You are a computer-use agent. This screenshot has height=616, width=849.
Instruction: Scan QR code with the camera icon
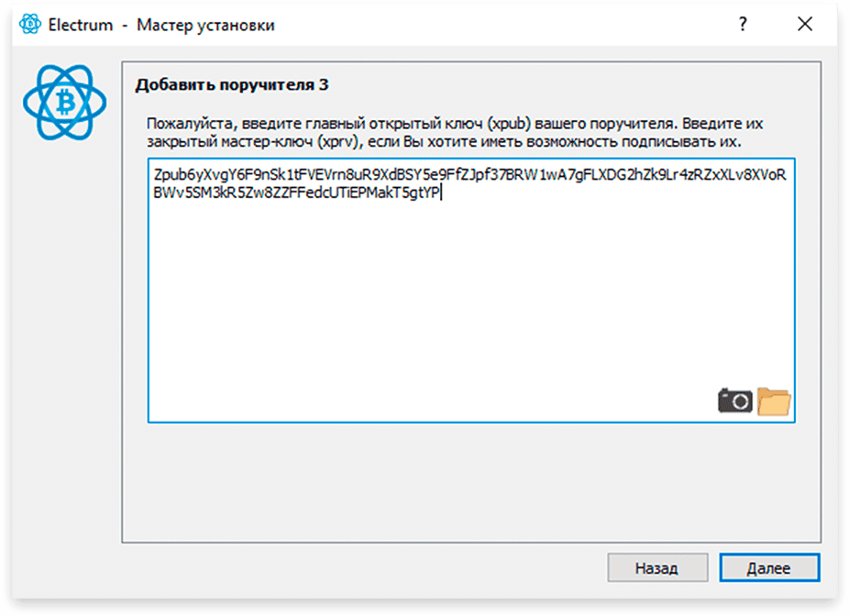pyautogui.click(x=734, y=401)
